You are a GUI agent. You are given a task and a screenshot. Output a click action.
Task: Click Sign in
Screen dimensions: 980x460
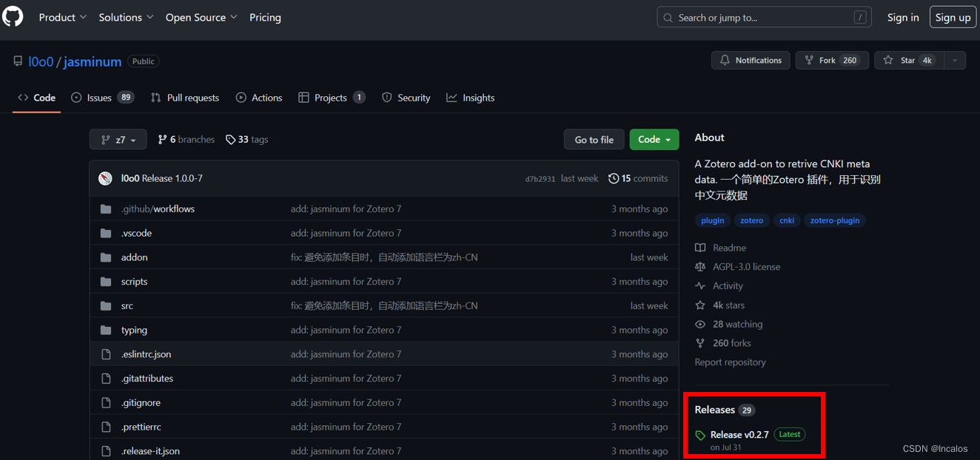click(x=903, y=17)
